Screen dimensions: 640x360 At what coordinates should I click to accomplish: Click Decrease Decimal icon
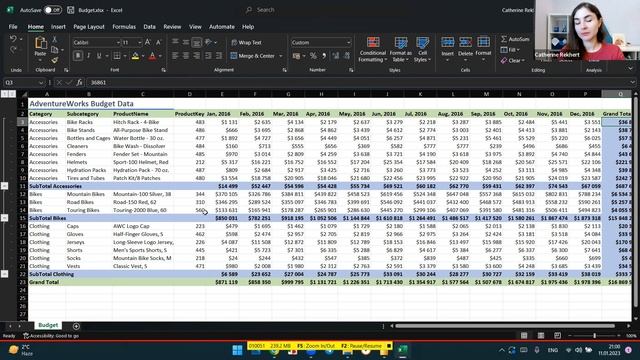click(347, 56)
